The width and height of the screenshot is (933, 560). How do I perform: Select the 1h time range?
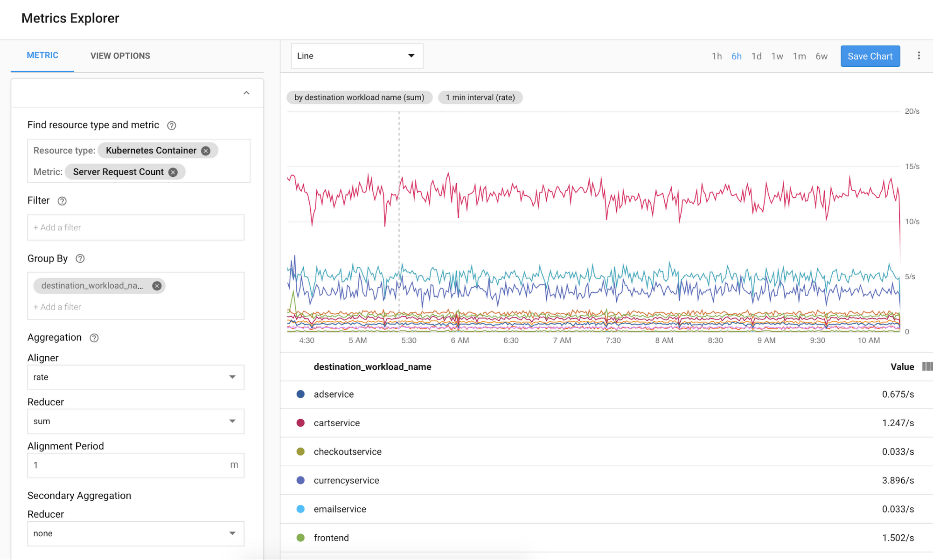pos(717,56)
